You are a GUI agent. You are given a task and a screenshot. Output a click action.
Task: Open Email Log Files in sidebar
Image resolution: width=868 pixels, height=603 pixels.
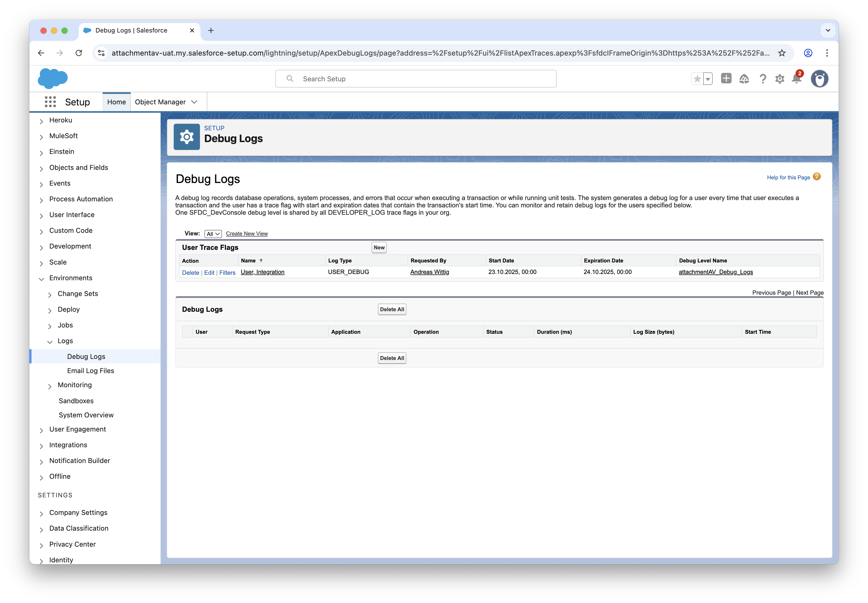[91, 371]
